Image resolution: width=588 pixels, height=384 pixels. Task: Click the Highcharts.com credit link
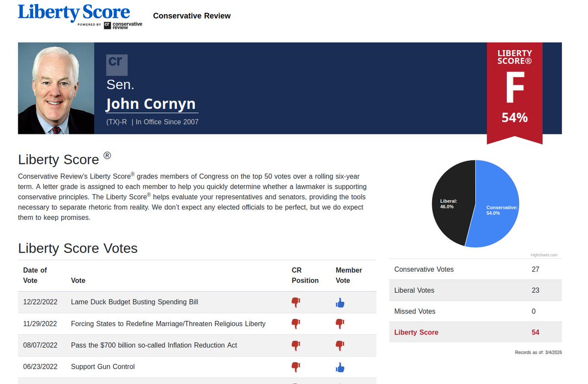pos(544,255)
